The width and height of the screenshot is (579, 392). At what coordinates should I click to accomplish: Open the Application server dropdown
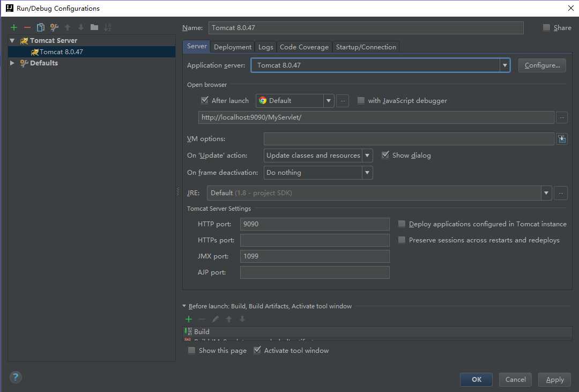(x=504, y=65)
